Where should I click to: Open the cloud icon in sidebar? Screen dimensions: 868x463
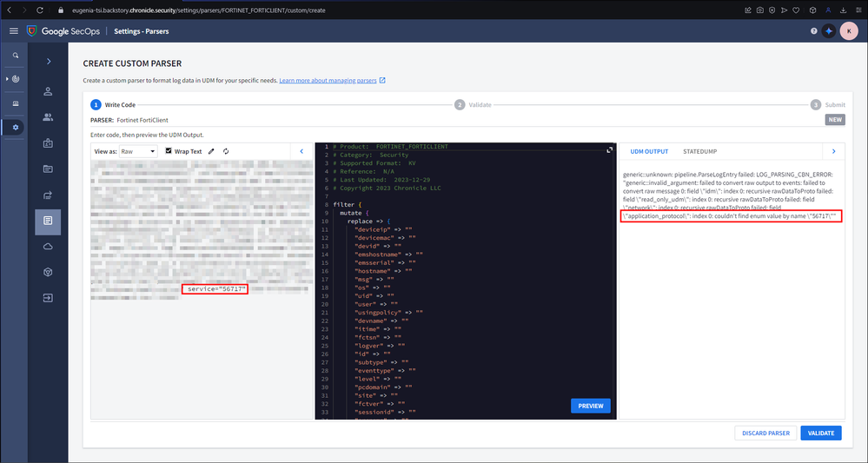(48, 247)
